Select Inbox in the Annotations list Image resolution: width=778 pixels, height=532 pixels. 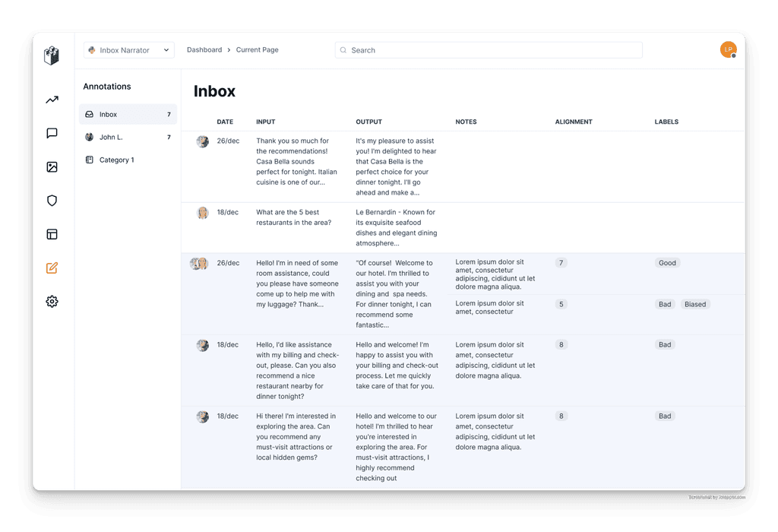[x=128, y=115]
